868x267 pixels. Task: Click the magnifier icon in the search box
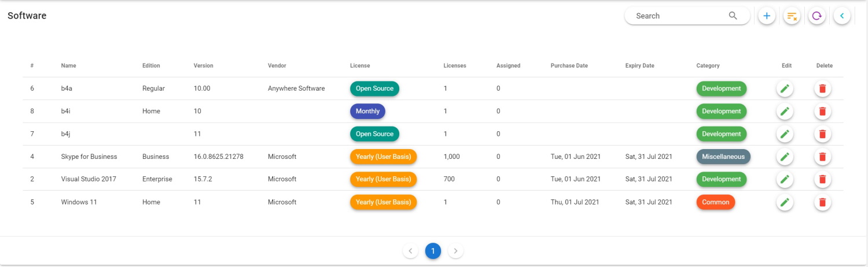pos(733,16)
